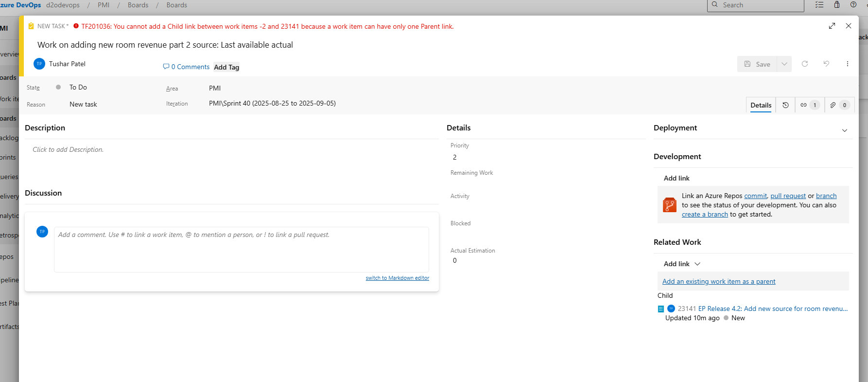Open the More actions ellipsis menu
Image resolution: width=868 pixels, height=382 pixels.
(x=847, y=64)
